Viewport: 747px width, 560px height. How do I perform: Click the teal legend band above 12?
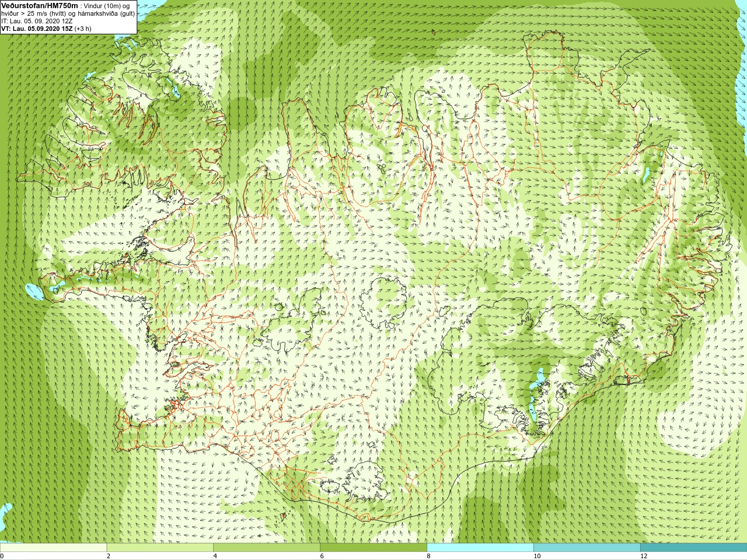click(693, 548)
